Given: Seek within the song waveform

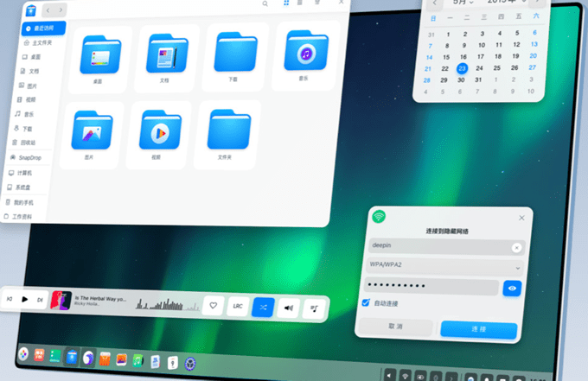Looking at the screenshot, I should click(x=167, y=305).
